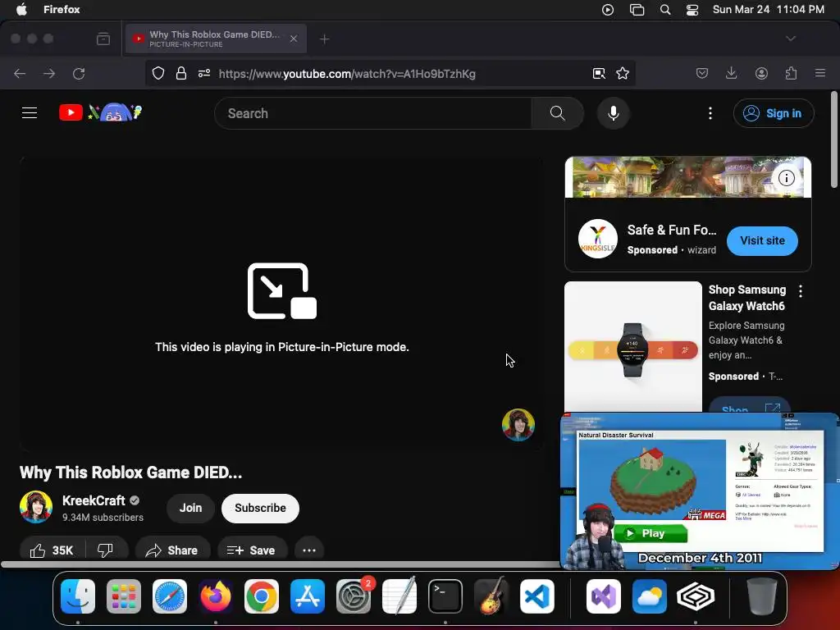The height and width of the screenshot is (630, 840).
Task: Start voice search with microphone icon
Action: coord(614,113)
